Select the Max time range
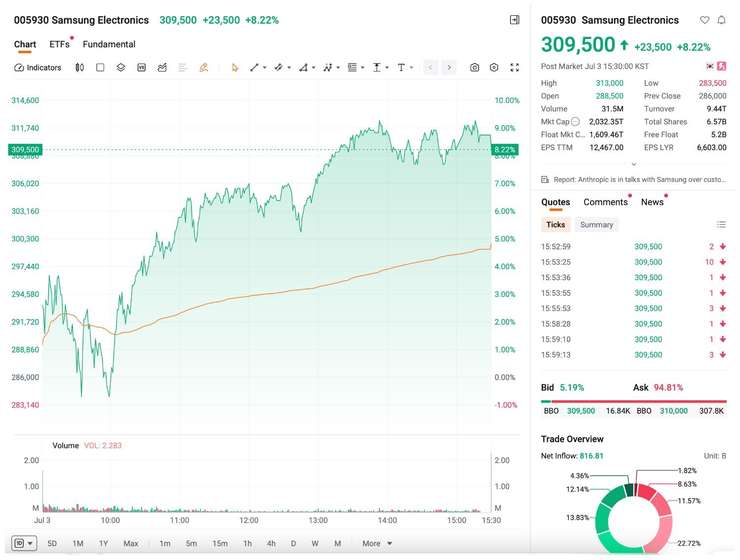The width and height of the screenshot is (740, 560). click(x=131, y=543)
